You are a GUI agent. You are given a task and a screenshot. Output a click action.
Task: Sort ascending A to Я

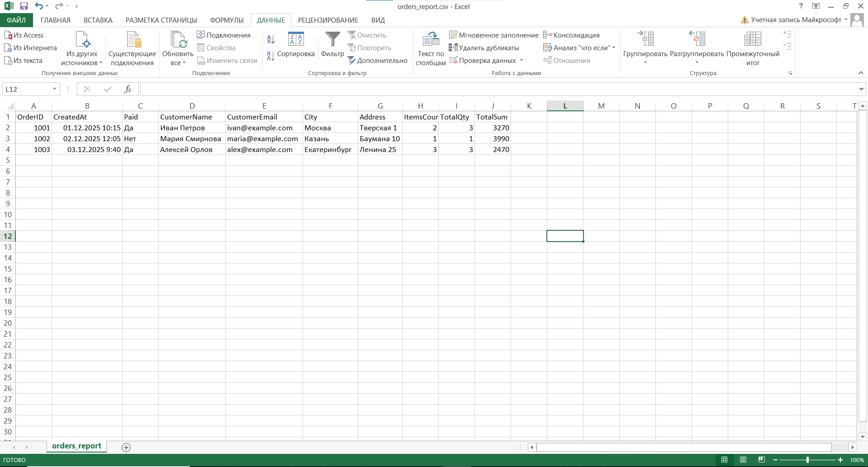click(x=271, y=39)
